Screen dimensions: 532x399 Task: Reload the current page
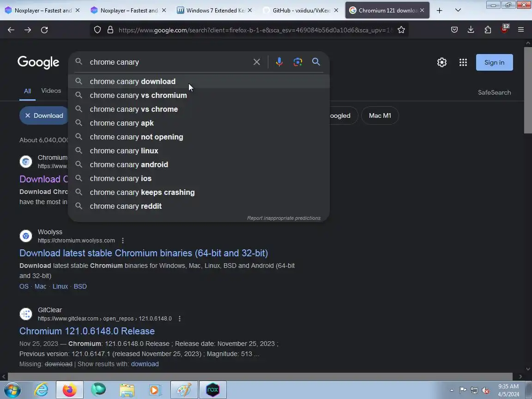(x=44, y=30)
